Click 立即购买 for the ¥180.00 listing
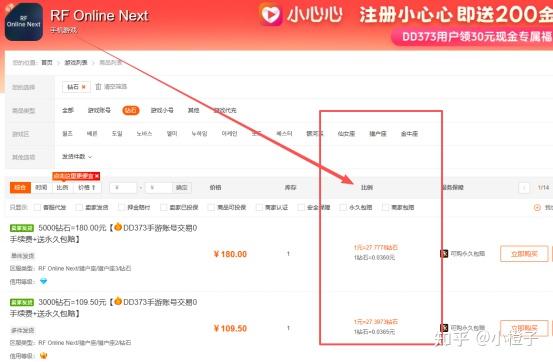This screenshot has width=553, height=362. [524, 254]
